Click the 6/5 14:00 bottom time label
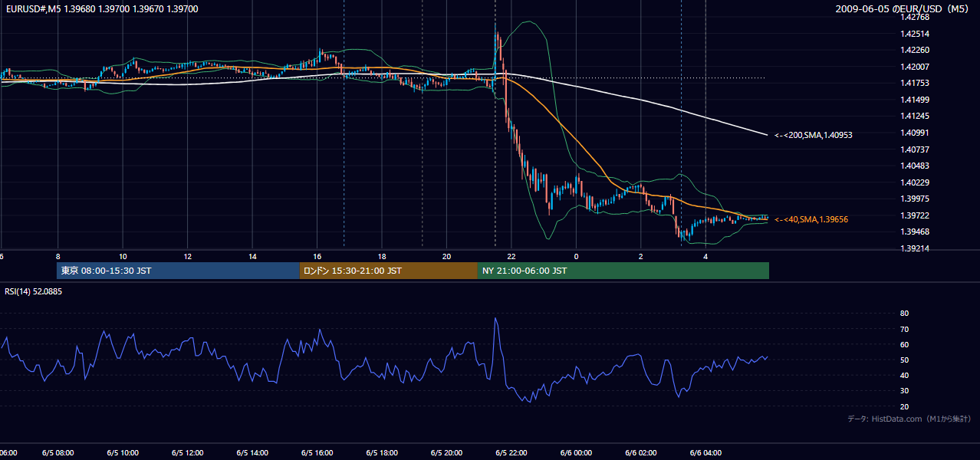The image size is (980, 460). pyautogui.click(x=252, y=453)
